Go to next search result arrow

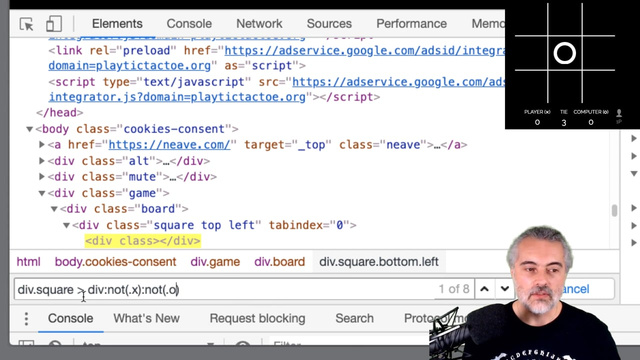505,289
